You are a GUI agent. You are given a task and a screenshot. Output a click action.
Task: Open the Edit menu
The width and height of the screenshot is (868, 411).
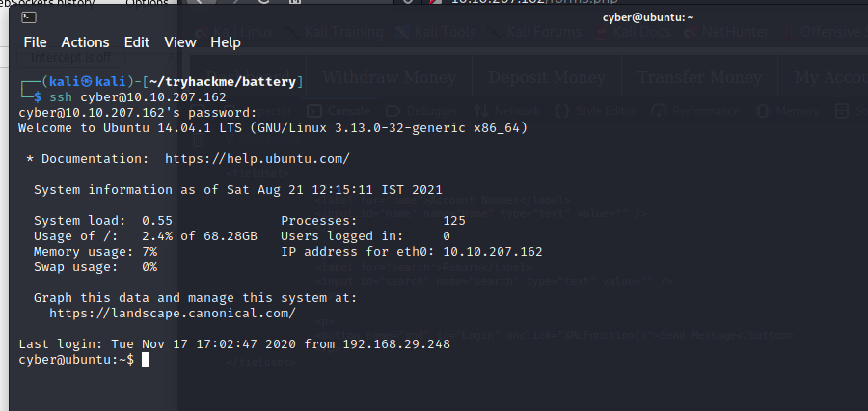(137, 42)
